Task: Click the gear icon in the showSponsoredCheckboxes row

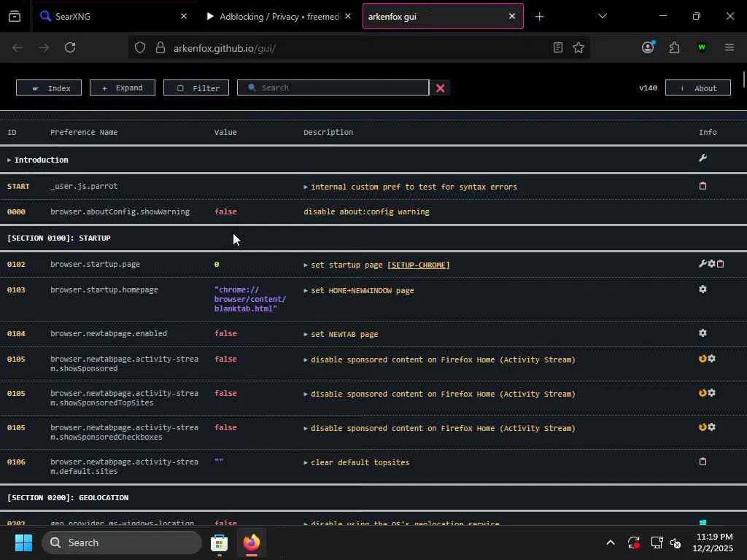Action: click(711, 427)
